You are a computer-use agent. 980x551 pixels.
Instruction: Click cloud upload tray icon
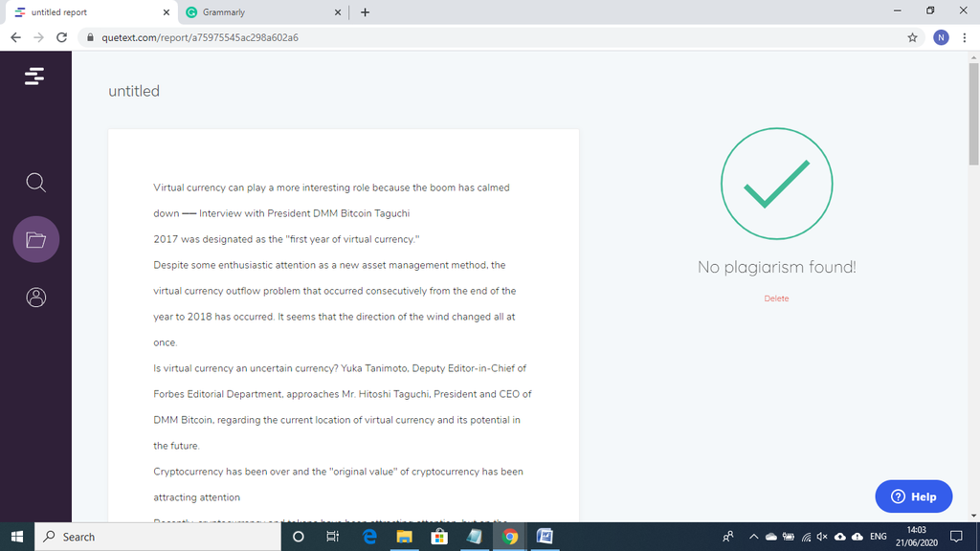[x=840, y=537]
